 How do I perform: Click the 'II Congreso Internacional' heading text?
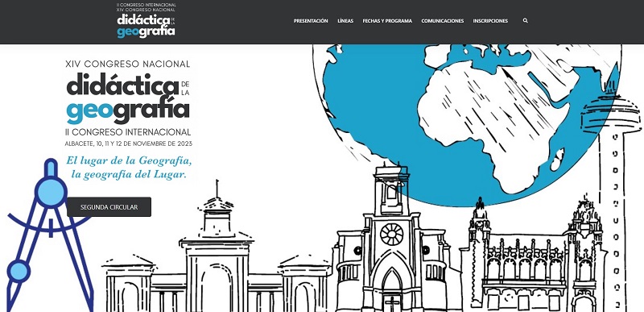pyautogui.click(x=128, y=132)
